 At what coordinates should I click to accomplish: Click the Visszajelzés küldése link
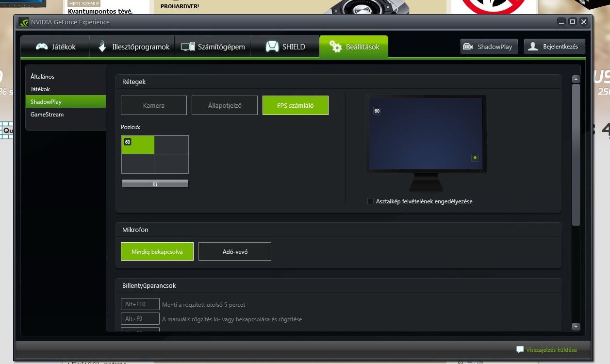pyautogui.click(x=552, y=349)
